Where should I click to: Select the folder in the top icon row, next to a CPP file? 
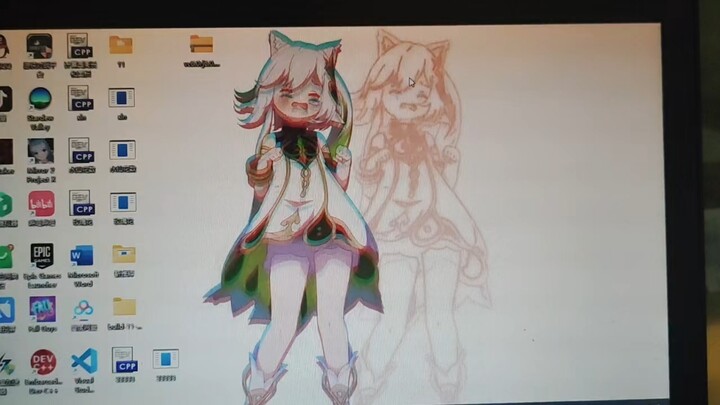click(x=121, y=45)
